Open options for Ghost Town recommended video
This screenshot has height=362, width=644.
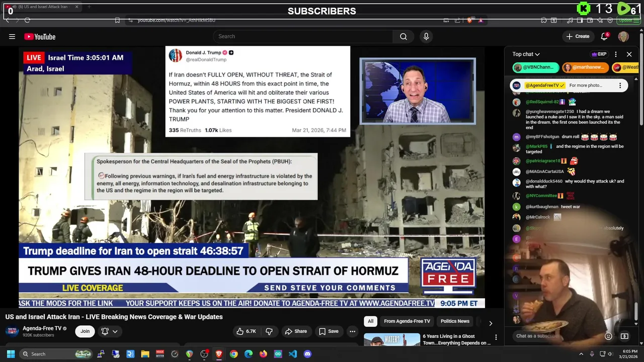pyautogui.click(x=496, y=337)
